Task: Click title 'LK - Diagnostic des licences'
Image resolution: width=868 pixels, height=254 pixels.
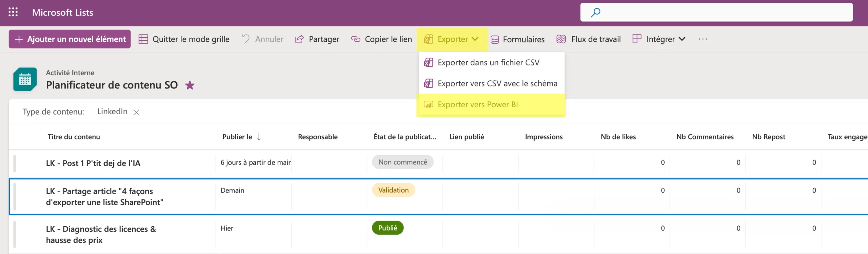Action: (x=101, y=234)
